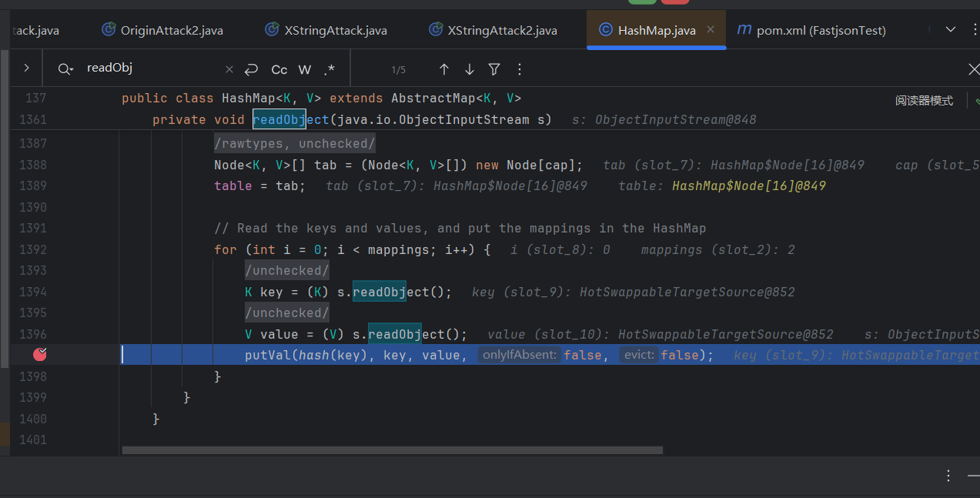This screenshot has height=498, width=980.
Task: Click the new line icon in search
Action: click(x=251, y=69)
